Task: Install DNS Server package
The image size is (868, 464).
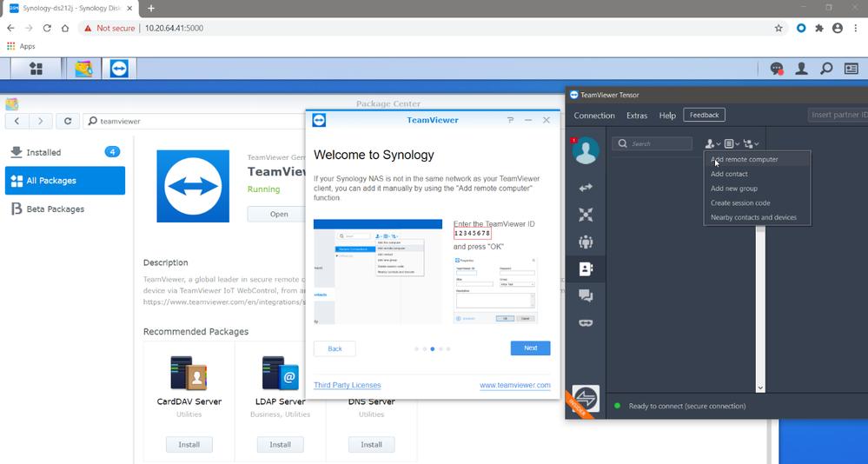Action: point(372,445)
